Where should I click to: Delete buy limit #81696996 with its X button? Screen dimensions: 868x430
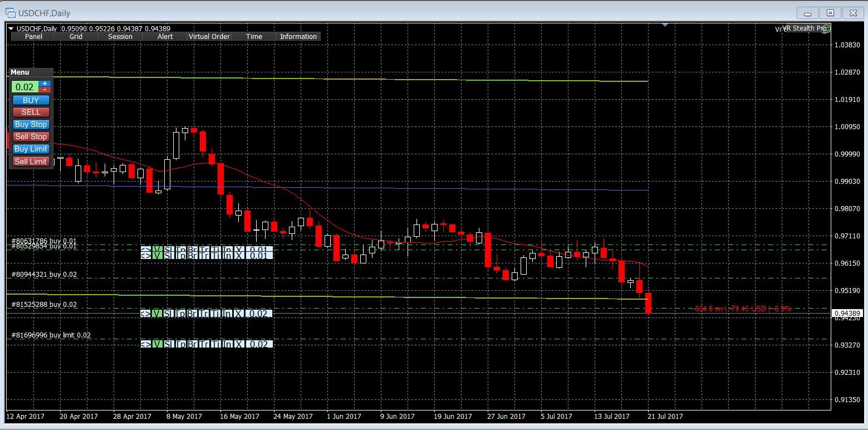[239, 344]
